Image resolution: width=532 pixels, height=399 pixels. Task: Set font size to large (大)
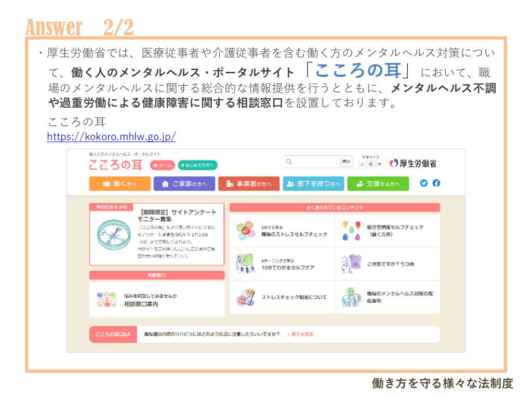click(380, 164)
